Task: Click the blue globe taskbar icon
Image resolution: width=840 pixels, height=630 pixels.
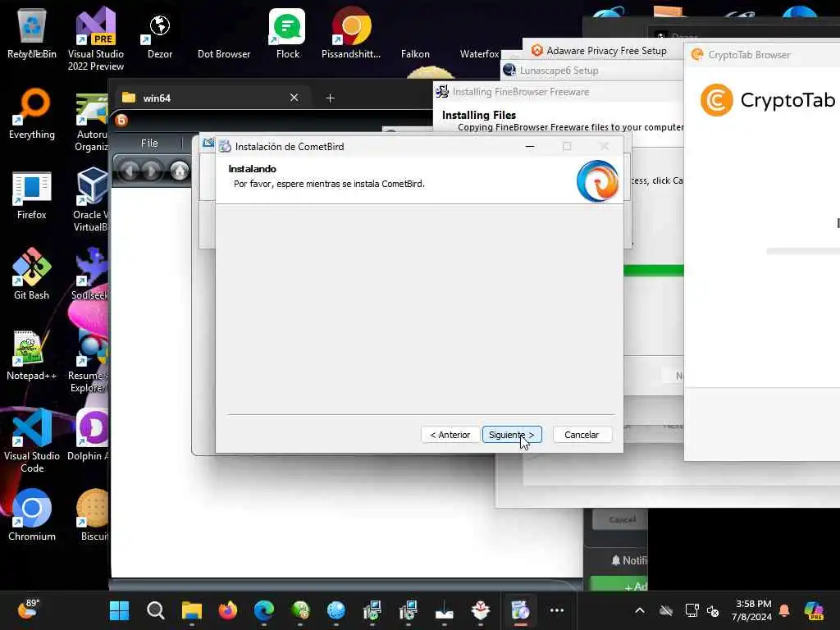Action: (336, 610)
